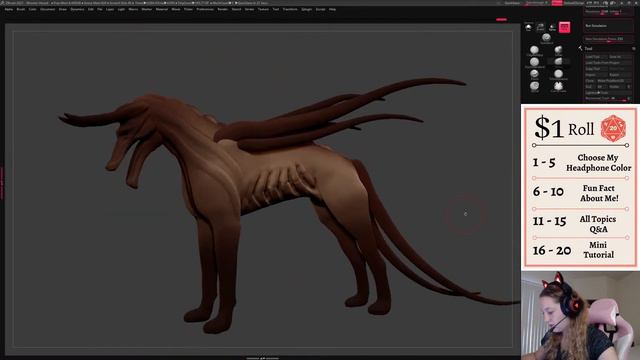The image size is (640, 360).
Task: Open the Draw menu
Action: [63, 9]
